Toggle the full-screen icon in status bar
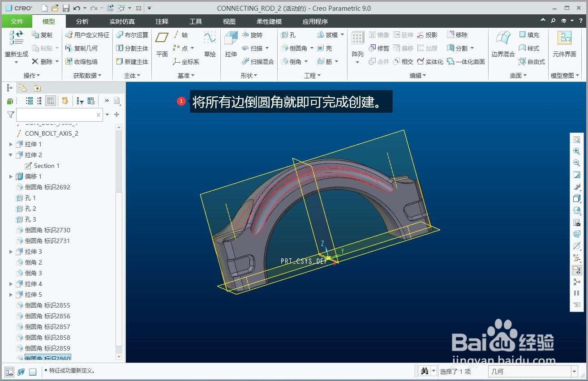This screenshot has height=381, width=588. point(33,372)
